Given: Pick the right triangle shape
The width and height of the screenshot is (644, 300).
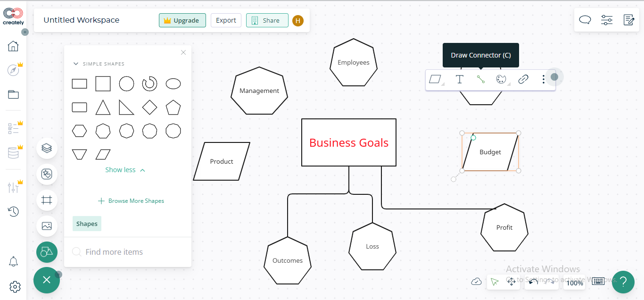Looking at the screenshot, I should [126, 107].
